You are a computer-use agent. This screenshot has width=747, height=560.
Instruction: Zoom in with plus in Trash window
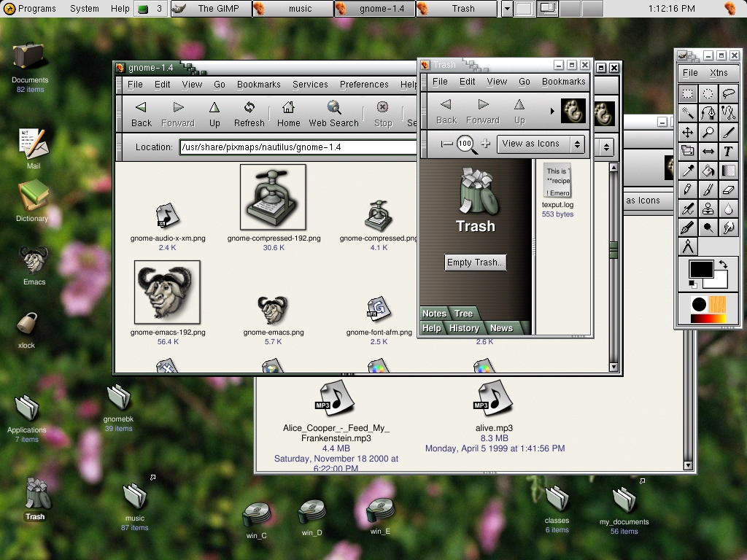[x=485, y=144]
